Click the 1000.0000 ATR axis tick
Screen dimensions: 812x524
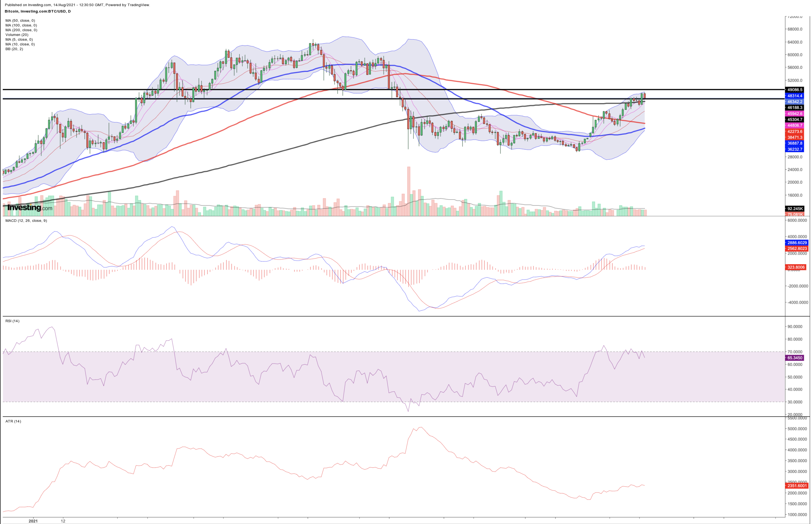click(797, 515)
